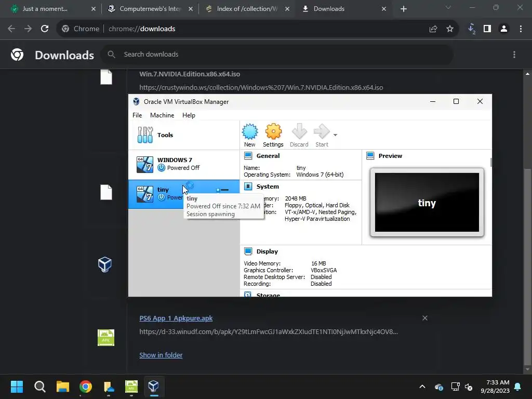Open the Display section heading

pyautogui.click(x=267, y=251)
